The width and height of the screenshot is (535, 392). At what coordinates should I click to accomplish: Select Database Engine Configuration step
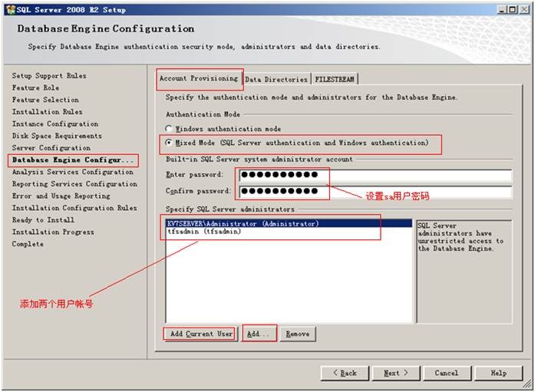(73, 160)
